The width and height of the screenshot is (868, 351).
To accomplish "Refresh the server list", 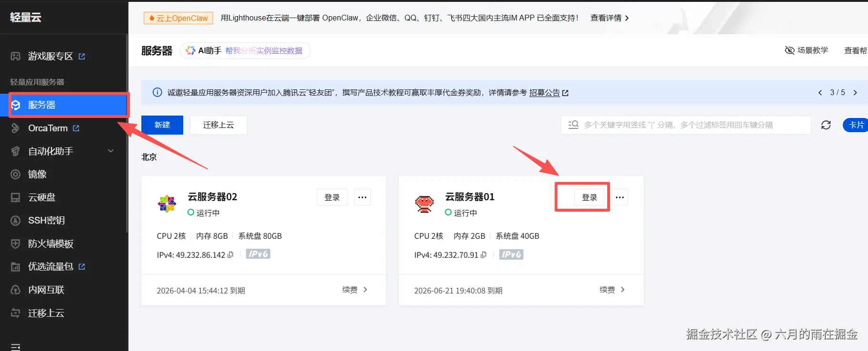I will point(826,125).
